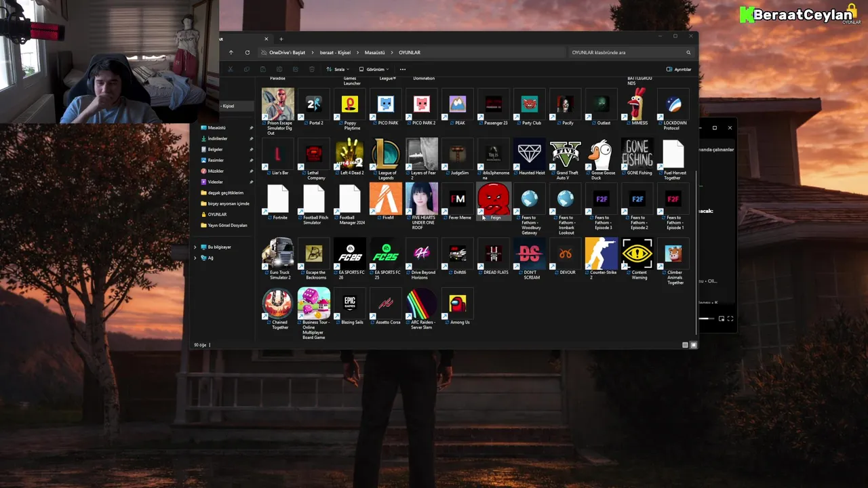Open Videolar in the sidebar

[226, 182]
